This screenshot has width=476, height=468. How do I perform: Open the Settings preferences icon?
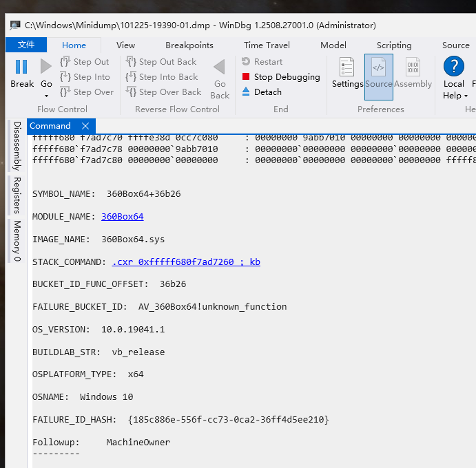pyautogui.click(x=346, y=67)
